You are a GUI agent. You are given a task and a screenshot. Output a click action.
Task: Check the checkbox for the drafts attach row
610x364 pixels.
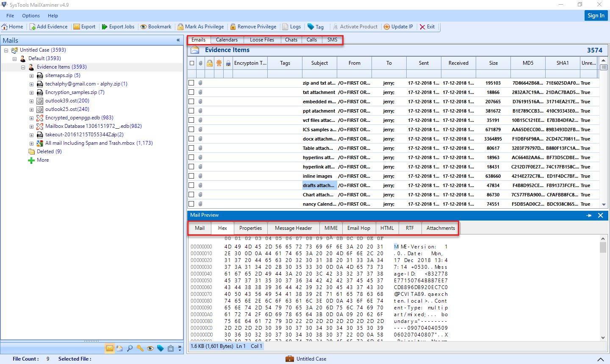click(x=191, y=185)
